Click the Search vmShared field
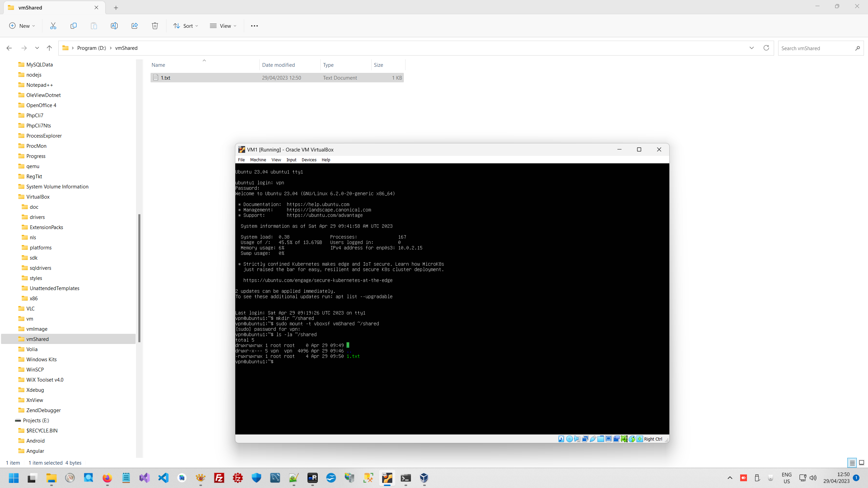Viewport: 868px width, 488px height. (816, 48)
